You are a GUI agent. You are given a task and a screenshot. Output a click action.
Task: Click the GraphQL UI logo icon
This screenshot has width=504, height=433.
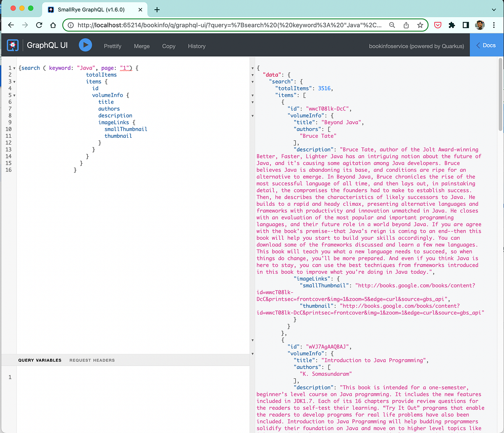(12, 45)
